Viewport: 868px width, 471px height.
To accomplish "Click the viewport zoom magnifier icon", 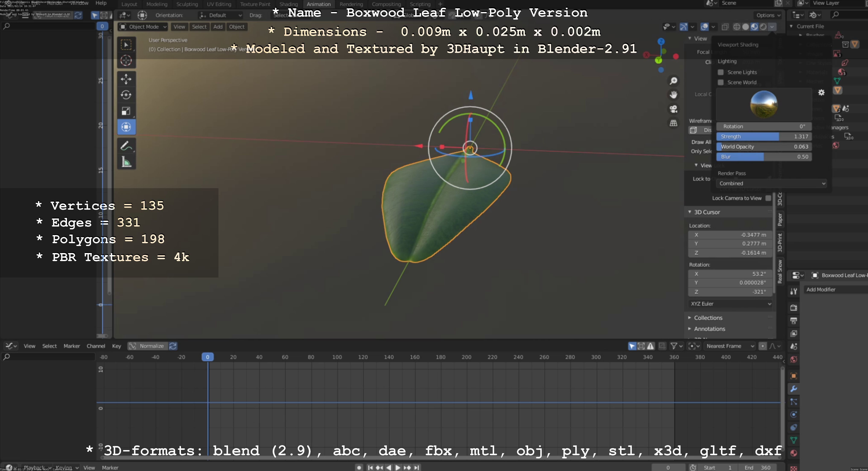I will coord(673,81).
